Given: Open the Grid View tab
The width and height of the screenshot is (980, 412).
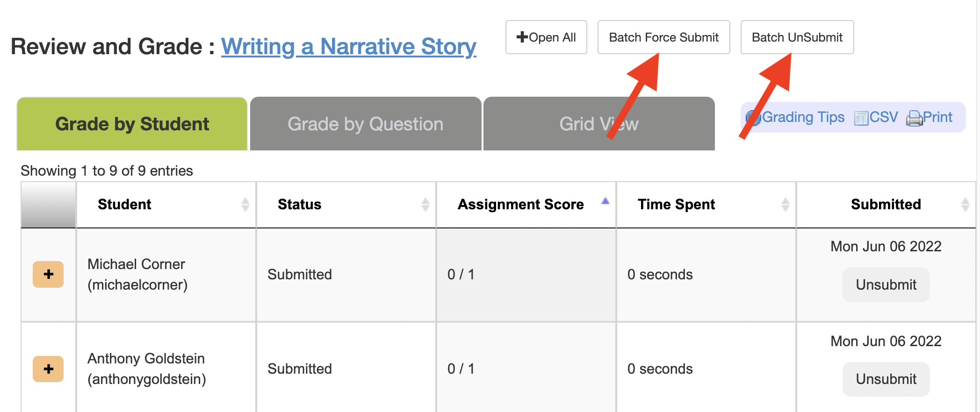Looking at the screenshot, I should tap(599, 124).
